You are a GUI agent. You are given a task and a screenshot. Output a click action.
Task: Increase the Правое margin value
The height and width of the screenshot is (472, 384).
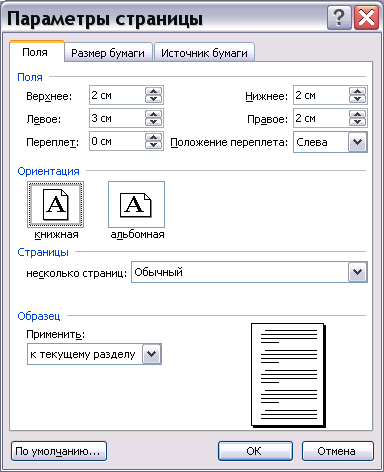pos(357,114)
